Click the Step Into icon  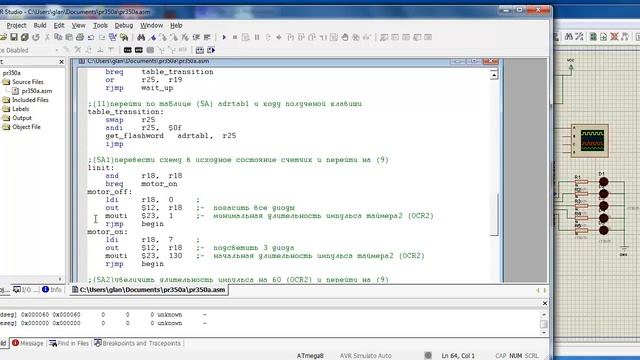[x=290, y=37]
